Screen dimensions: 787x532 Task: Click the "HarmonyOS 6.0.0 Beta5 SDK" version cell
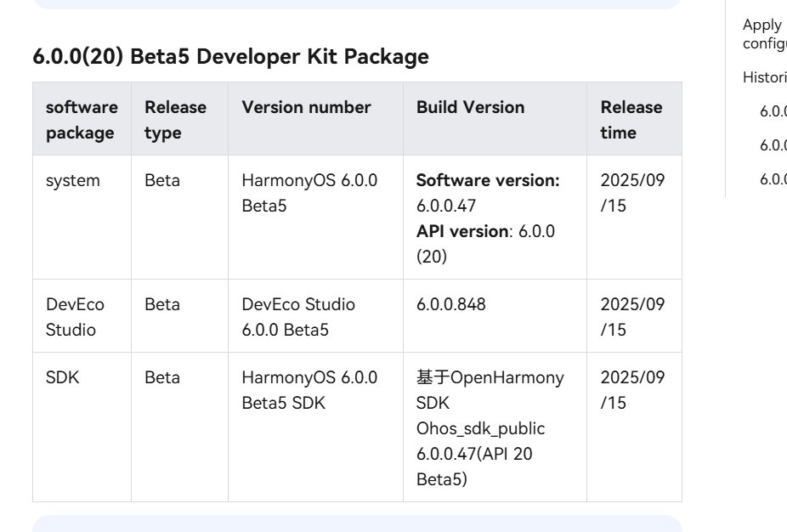pyautogui.click(x=315, y=427)
